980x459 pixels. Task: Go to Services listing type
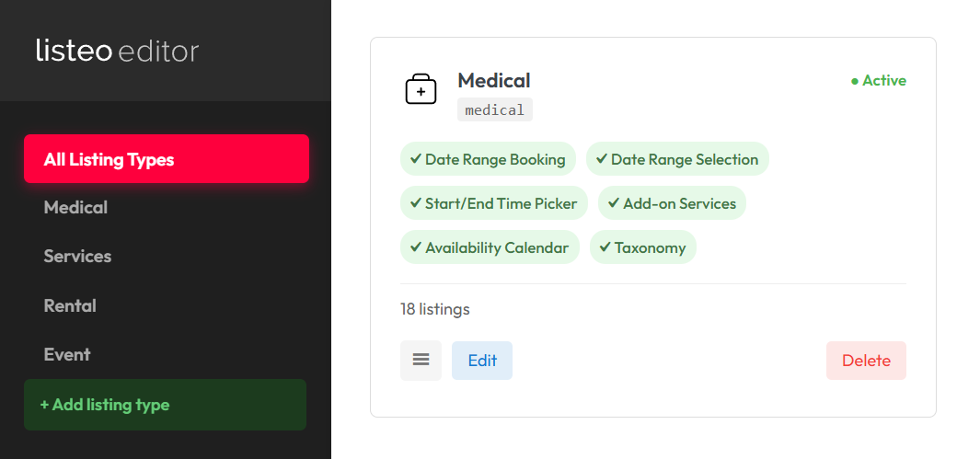[77, 257]
